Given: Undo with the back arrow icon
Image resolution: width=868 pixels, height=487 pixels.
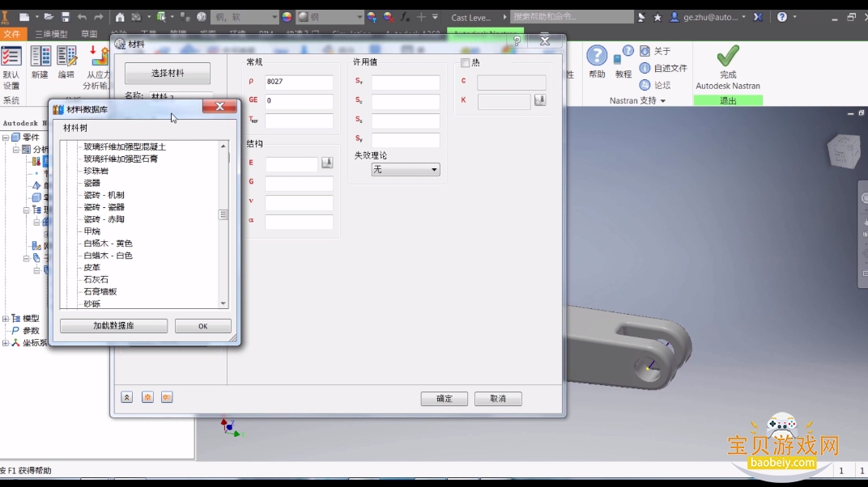Looking at the screenshot, I should pos(82,17).
